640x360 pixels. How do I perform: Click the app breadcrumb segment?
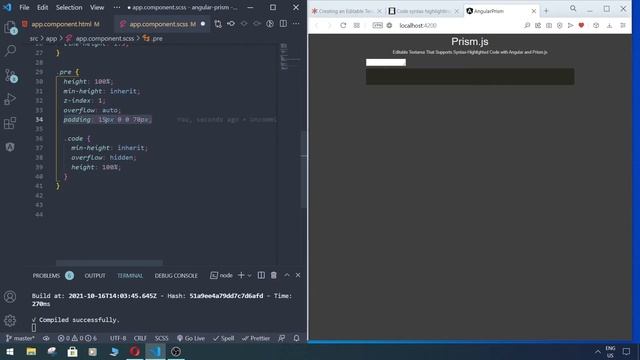pos(51,39)
